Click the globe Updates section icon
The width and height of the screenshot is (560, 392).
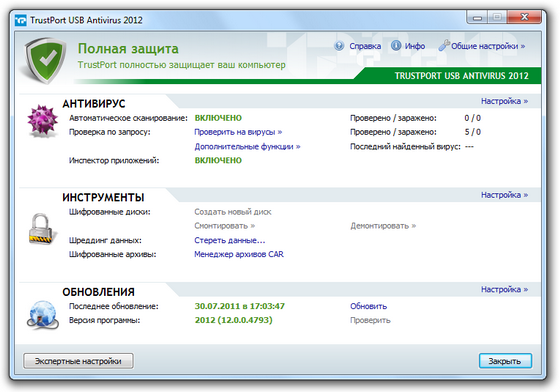tap(42, 315)
